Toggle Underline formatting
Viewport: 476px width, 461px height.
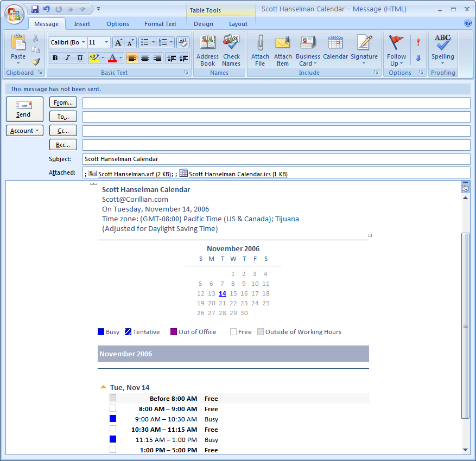click(x=80, y=58)
